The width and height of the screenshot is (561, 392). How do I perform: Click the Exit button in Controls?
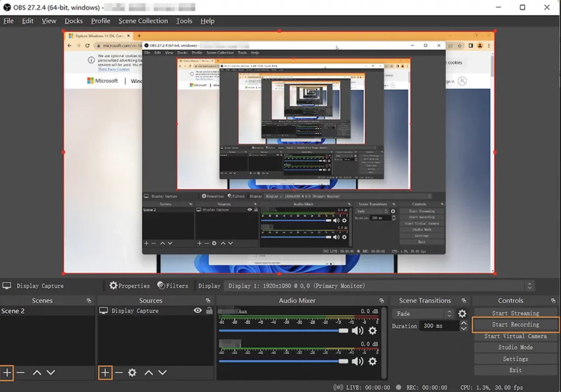(515, 370)
